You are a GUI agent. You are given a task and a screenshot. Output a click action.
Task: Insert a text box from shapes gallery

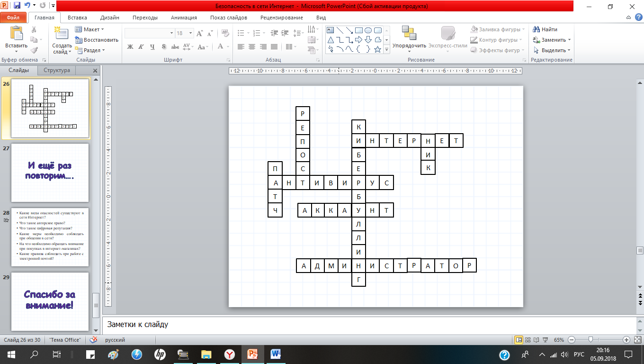[331, 30]
